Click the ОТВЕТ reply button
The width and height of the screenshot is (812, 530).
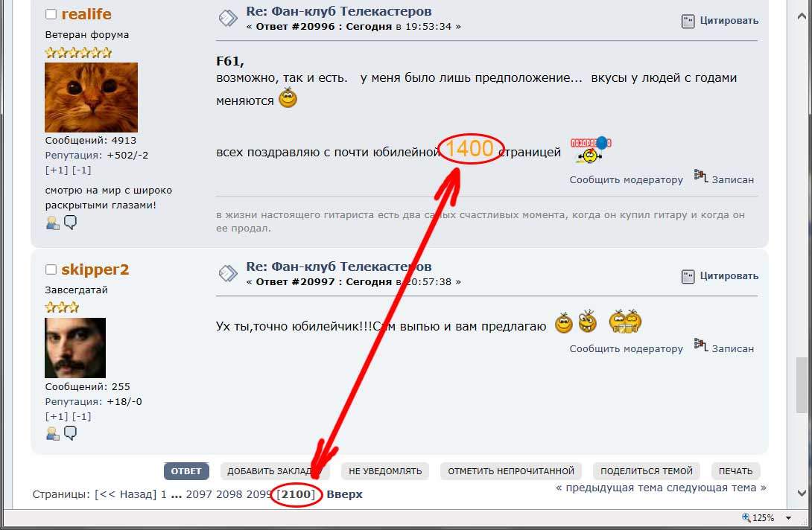coord(186,471)
